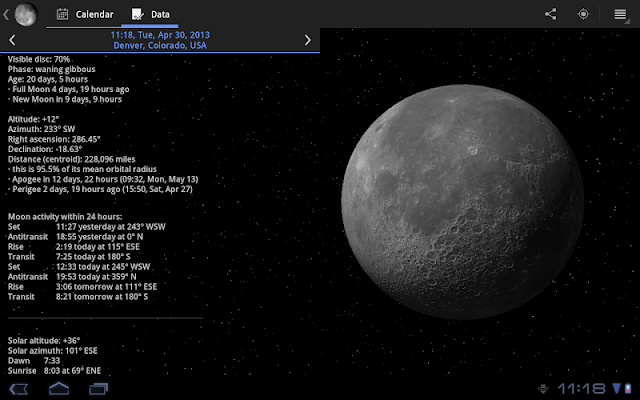Tap the Transit 8:21 tomorrow row

point(78,297)
